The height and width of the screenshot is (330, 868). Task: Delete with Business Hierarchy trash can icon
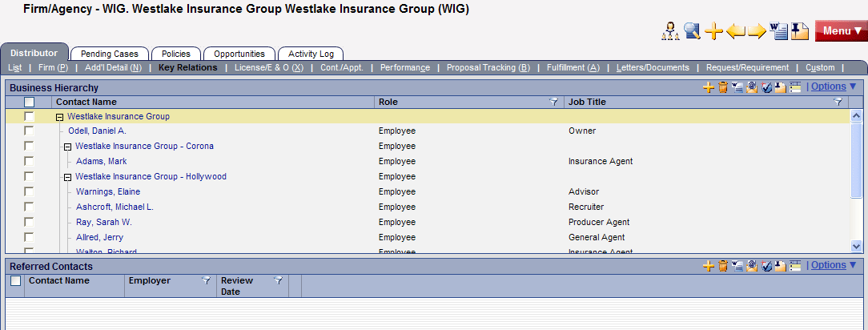tap(722, 87)
